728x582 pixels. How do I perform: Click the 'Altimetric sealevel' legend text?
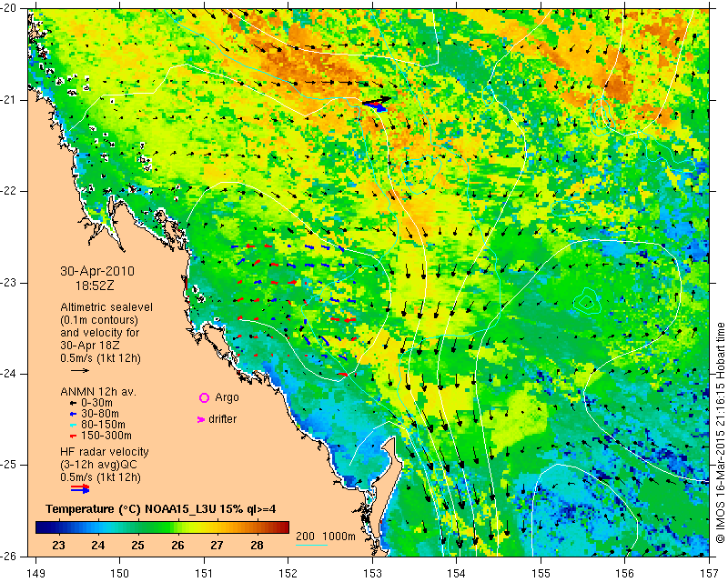point(106,307)
